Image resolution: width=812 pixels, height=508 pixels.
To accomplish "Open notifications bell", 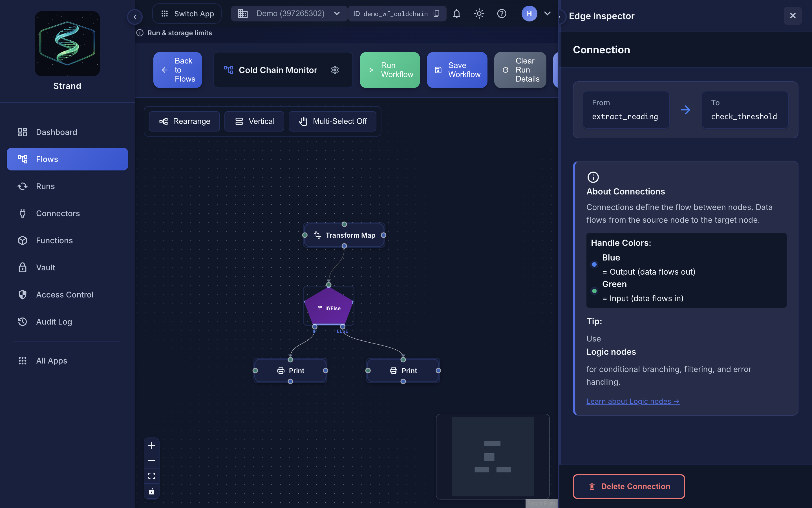I will (x=456, y=14).
